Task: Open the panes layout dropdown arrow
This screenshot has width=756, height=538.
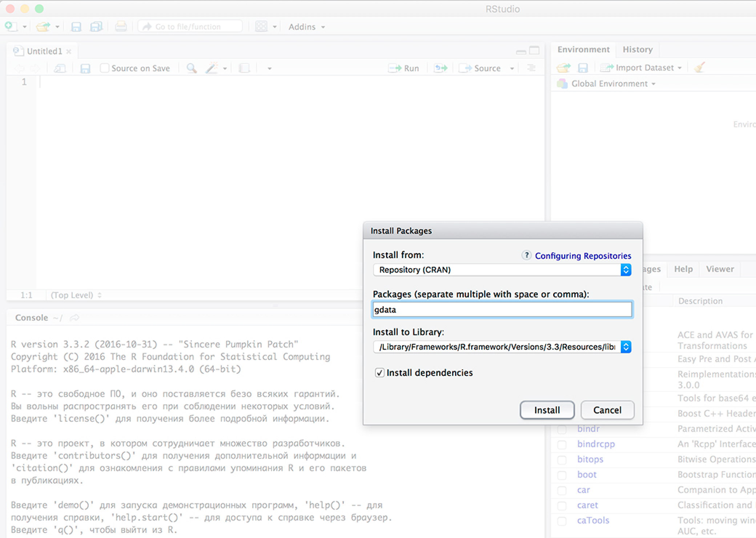Action: point(274,27)
